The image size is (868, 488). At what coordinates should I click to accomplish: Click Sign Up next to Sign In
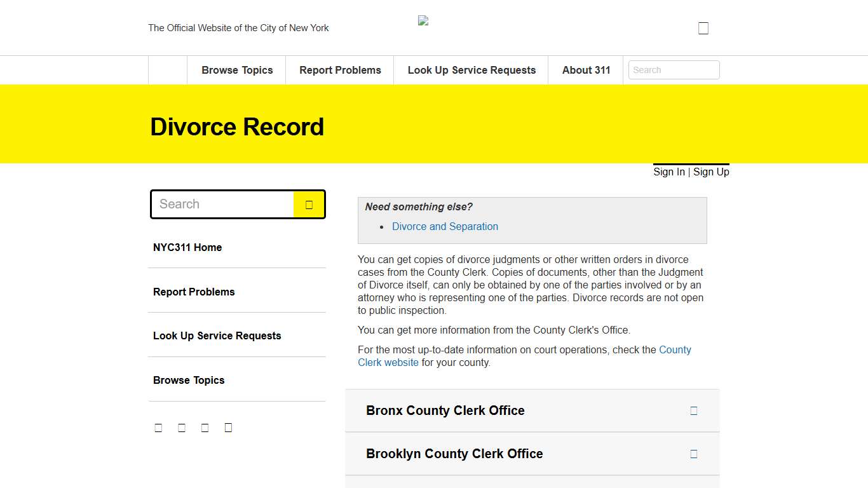coord(710,172)
